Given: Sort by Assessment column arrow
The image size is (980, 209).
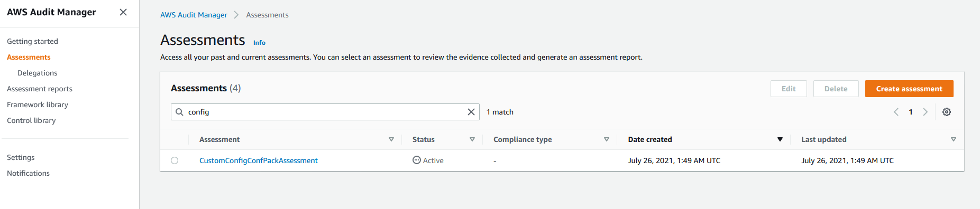Looking at the screenshot, I should (391, 139).
